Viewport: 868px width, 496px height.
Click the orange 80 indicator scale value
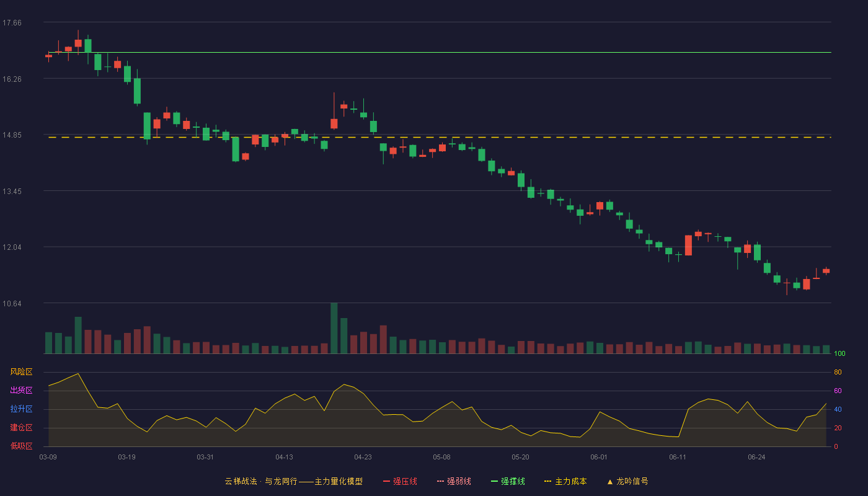(x=838, y=372)
